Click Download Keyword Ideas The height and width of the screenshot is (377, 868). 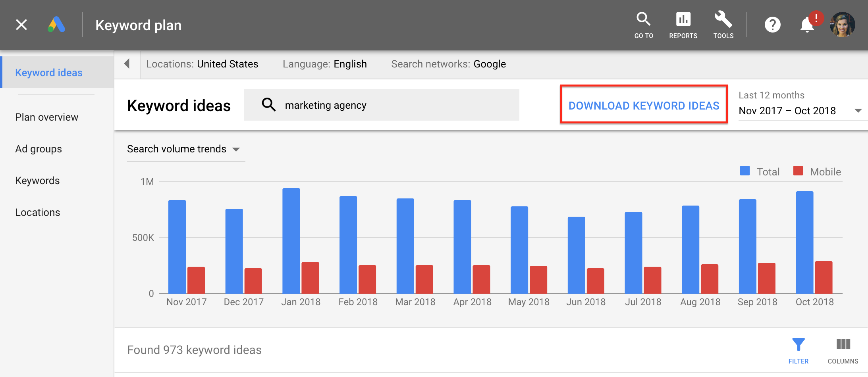pos(644,106)
